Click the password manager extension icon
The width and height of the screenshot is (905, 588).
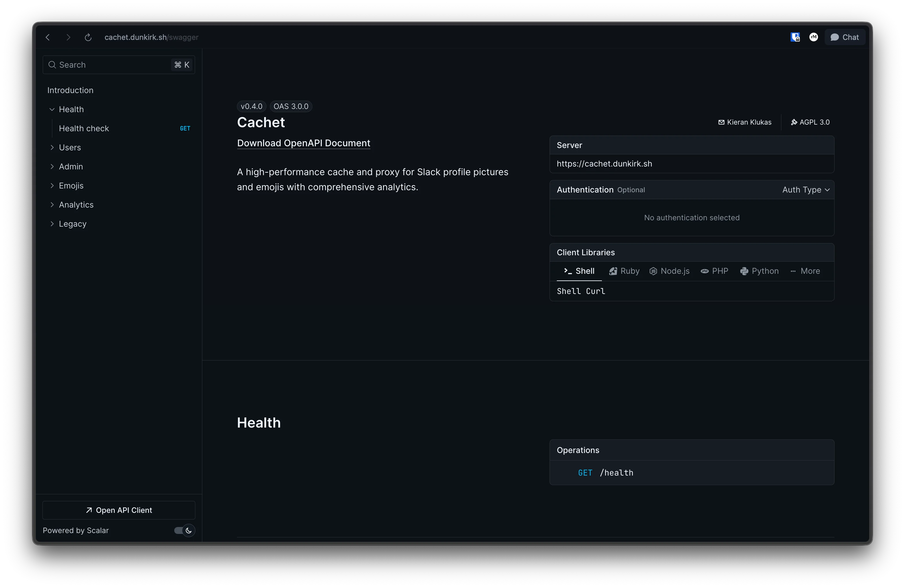tap(795, 37)
